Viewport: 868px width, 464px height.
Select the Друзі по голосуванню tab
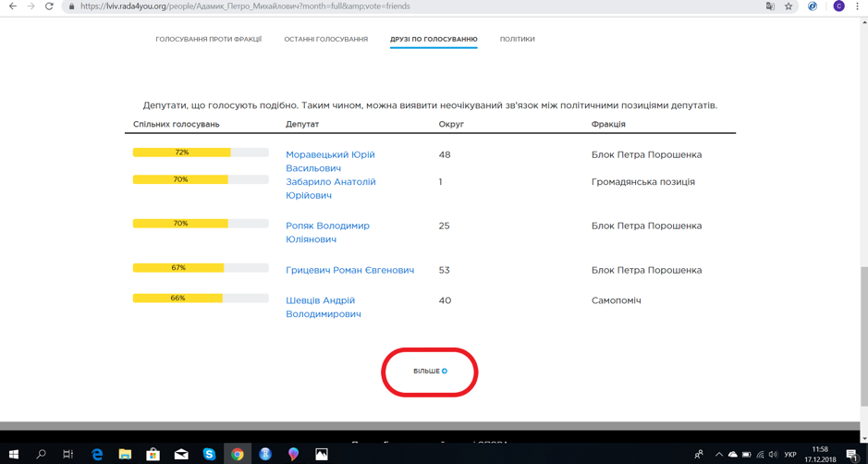point(434,39)
